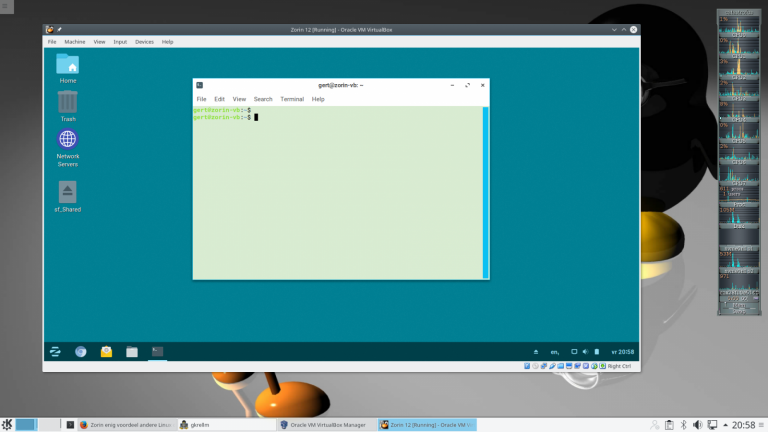Click the Terminal icon in Zorin taskbar
768x432 pixels.
coord(157,351)
